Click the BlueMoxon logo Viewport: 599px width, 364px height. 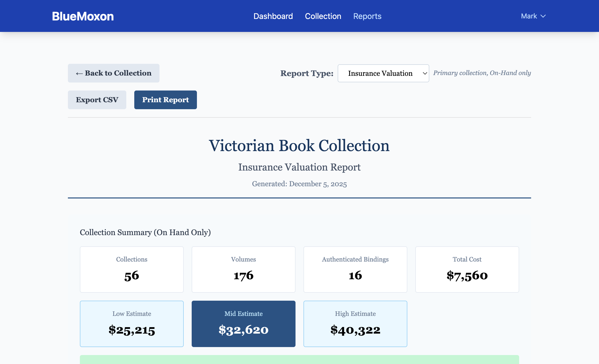coord(83,16)
